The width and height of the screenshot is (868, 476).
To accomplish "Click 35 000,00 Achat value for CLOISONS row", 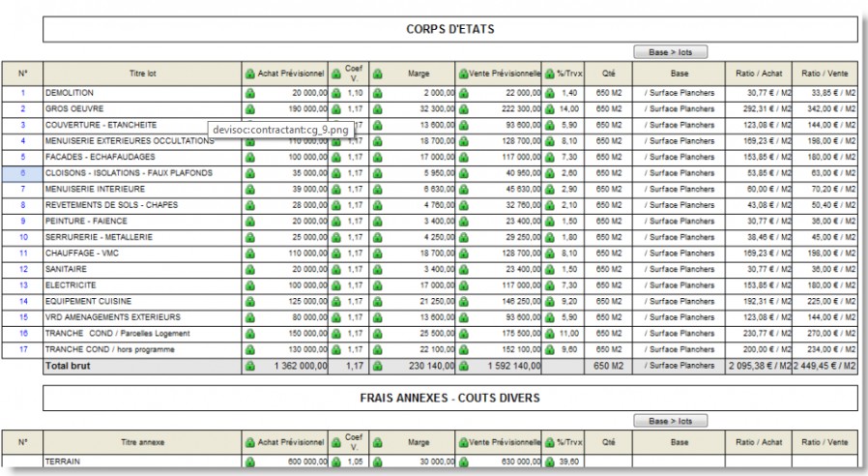I will tap(310, 173).
